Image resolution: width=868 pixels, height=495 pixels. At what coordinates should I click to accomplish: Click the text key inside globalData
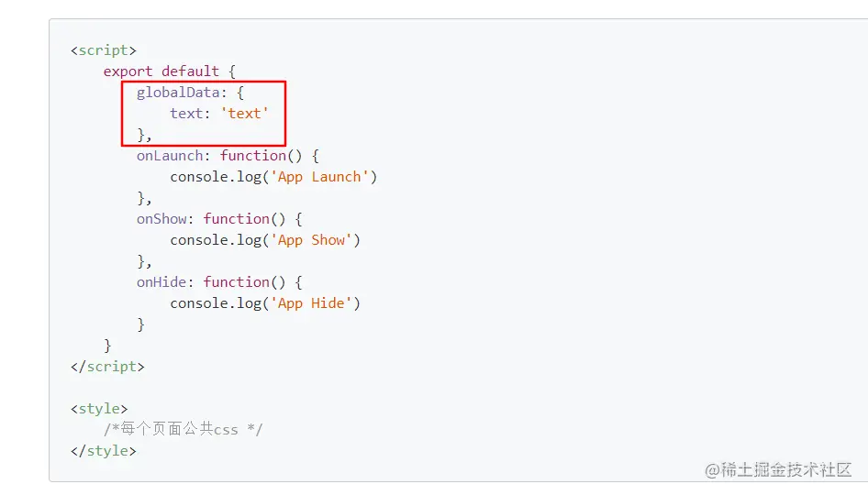pyautogui.click(x=186, y=114)
